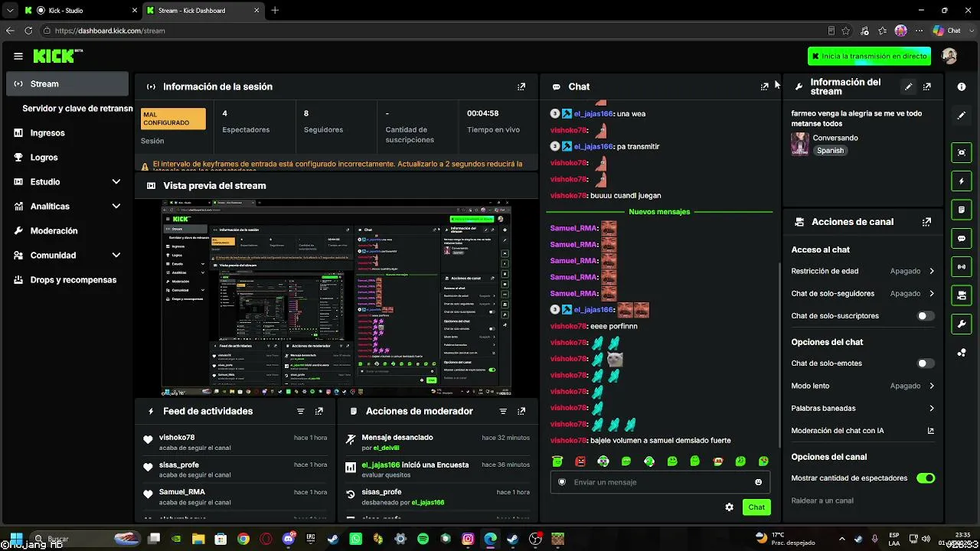Click the pencil icon in the right sidebar

(x=962, y=116)
